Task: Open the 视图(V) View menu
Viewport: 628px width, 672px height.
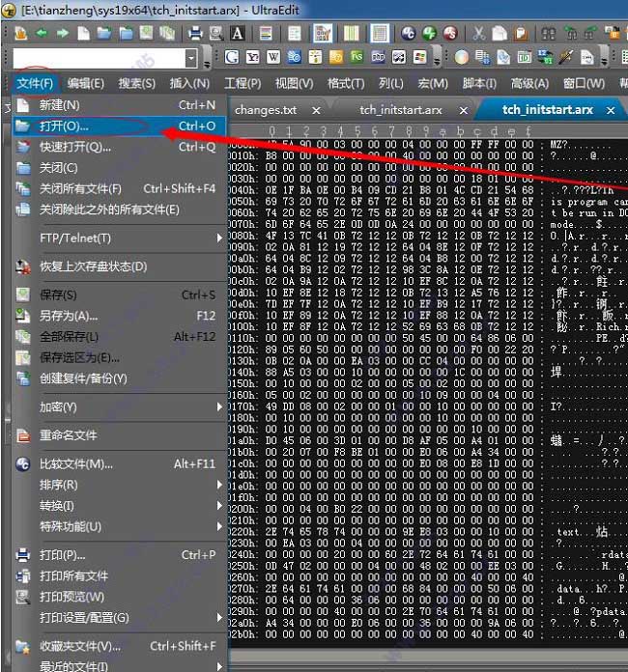Action: pyautogui.click(x=293, y=84)
